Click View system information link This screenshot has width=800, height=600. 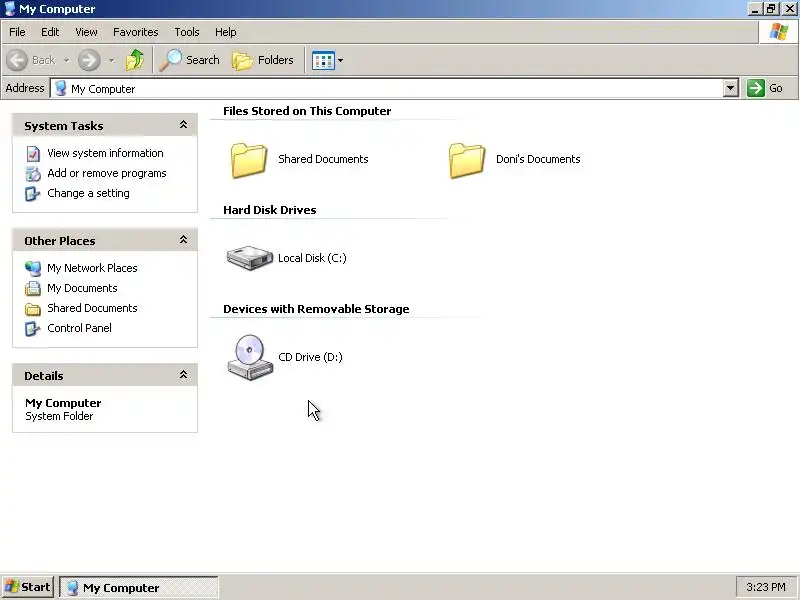(105, 153)
